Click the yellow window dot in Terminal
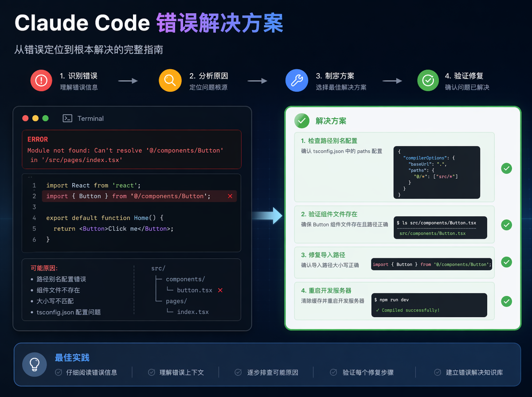 pos(35,118)
